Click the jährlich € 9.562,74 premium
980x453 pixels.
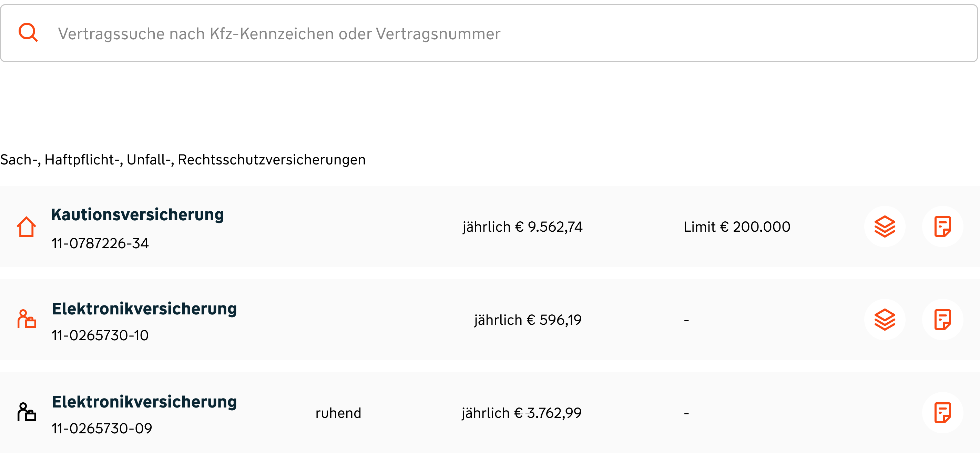[522, 227]
